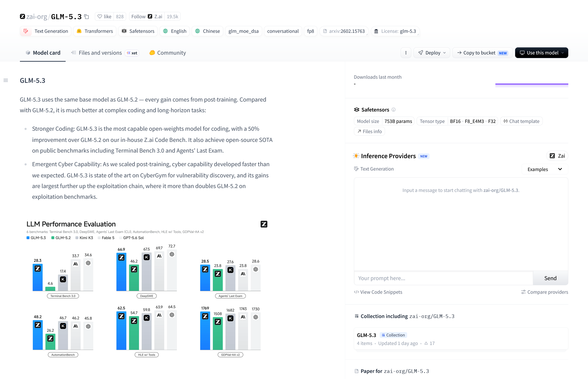
Task: Click the Safetensors info icon
Action: tap(394, 110)
